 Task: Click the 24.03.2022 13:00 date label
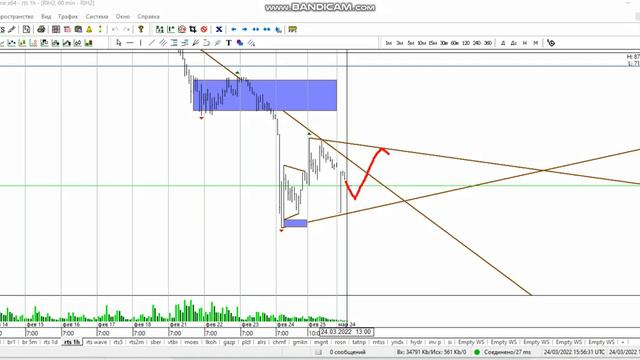tap(346, 332)
